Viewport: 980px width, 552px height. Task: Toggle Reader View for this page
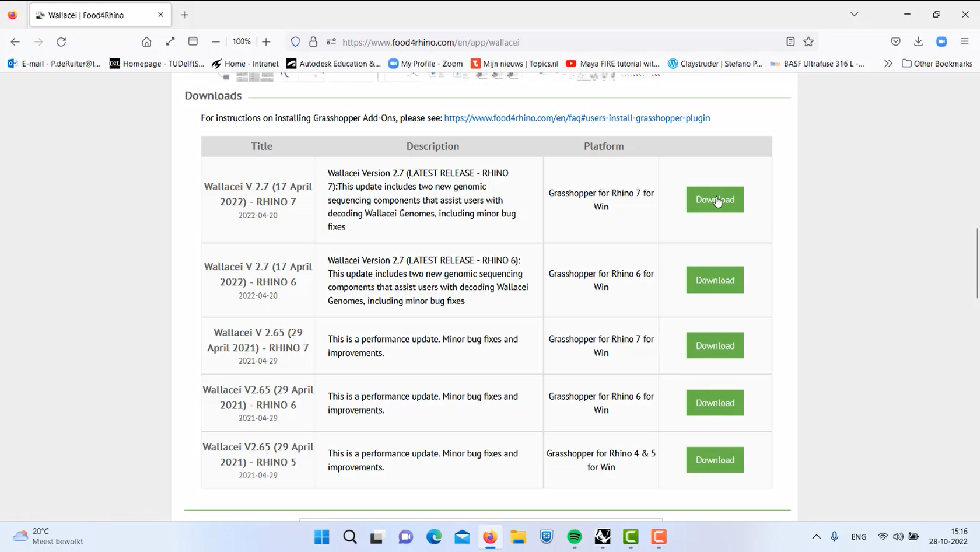(x=790, y=41)
